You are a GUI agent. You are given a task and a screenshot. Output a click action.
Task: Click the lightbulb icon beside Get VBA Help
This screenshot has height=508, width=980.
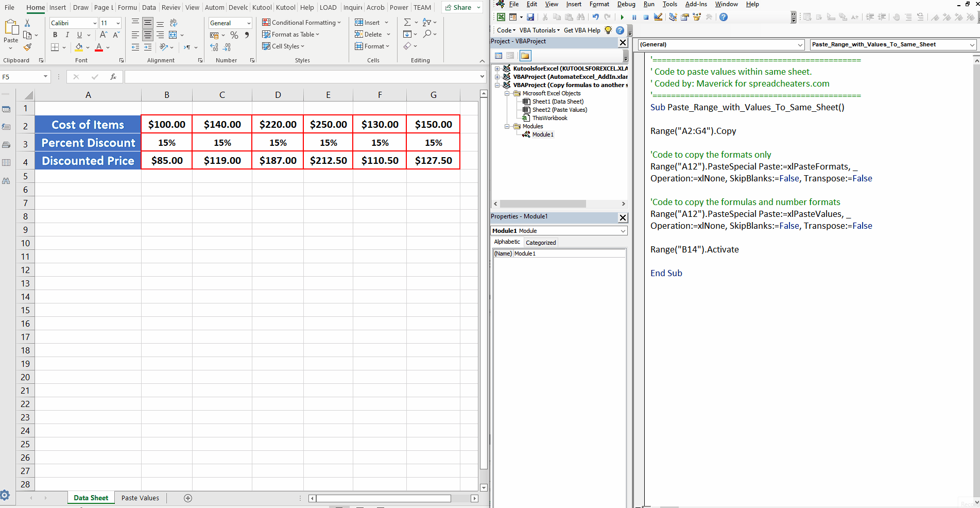(608, 30)
